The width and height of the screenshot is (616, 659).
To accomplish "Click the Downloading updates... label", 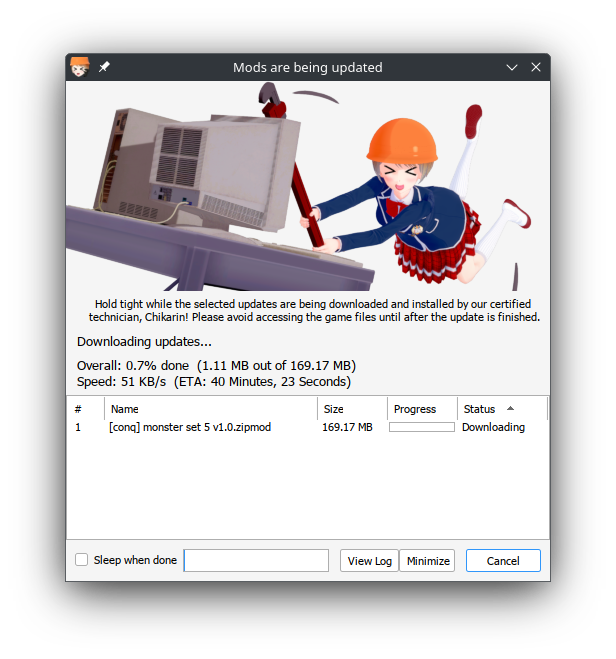I will click(x=144, y=341).
